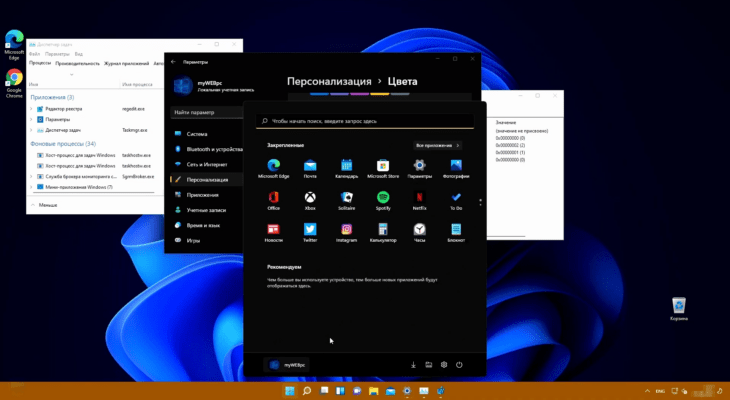Expand Редактор реестра row in Task Manager

click(x=31, y=108)
